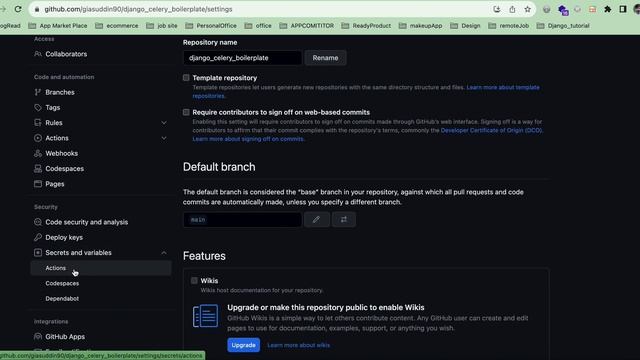Select Actions under Secrets and variables

coord(100,268)
